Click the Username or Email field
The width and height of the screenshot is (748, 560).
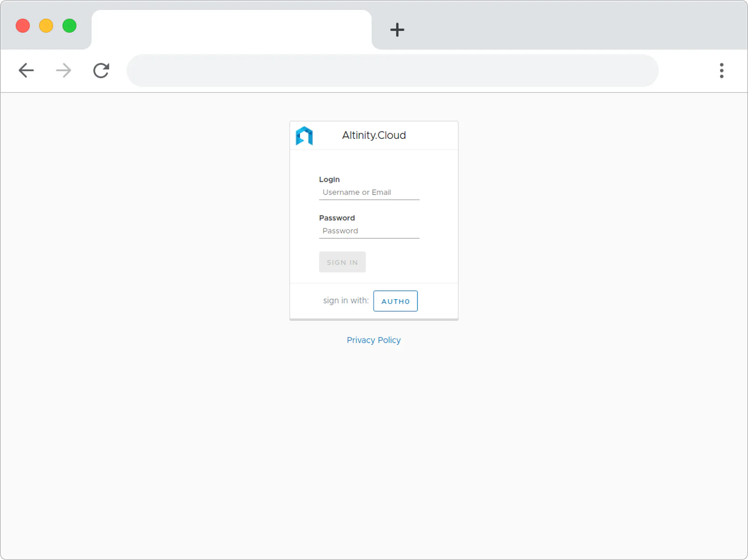click(369, 193)
